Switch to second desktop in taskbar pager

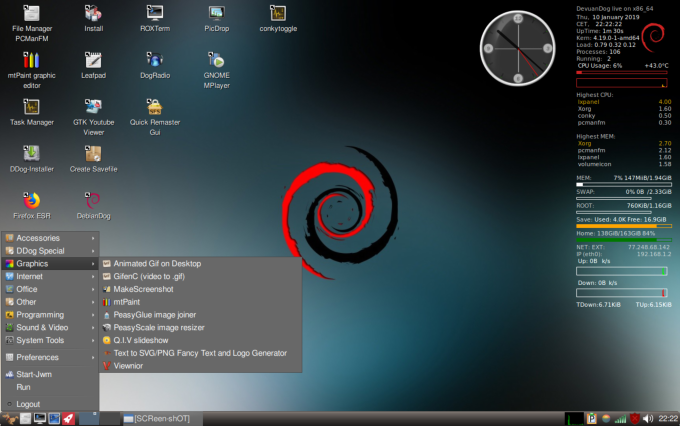[x=110, y=419]
